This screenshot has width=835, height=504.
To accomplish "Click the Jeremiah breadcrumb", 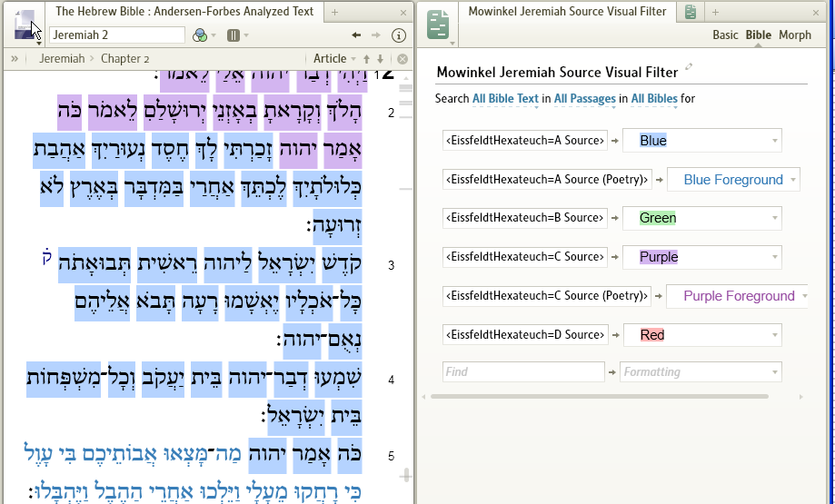I will pyautogui.click(x=62, y=58).
